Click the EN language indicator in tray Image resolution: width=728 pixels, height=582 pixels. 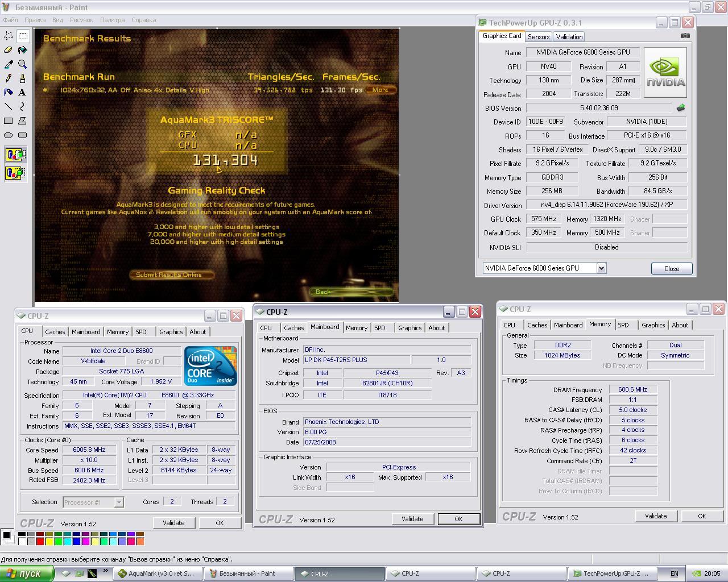pos(675,573)
